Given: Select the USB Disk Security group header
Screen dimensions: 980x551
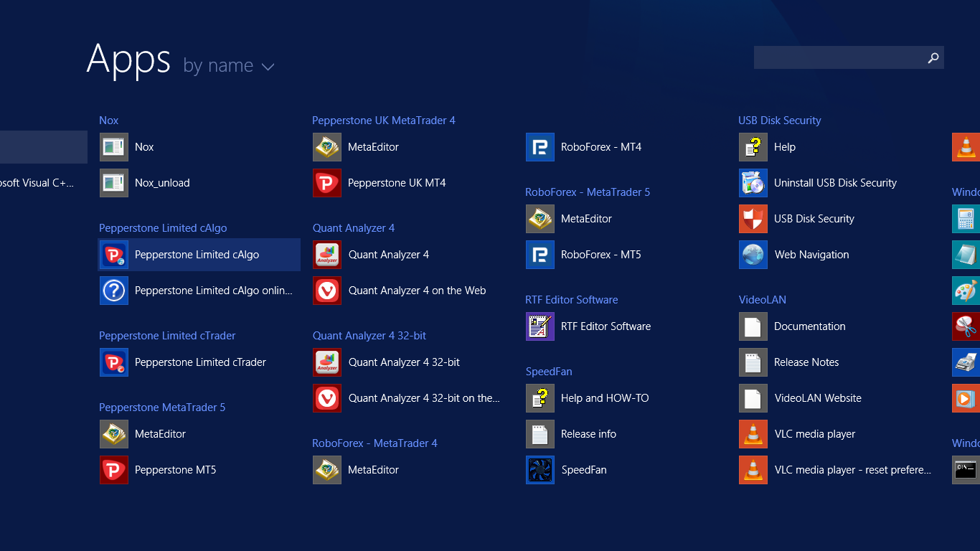Looking at the screenshot, I should click(x=780, y=121).
